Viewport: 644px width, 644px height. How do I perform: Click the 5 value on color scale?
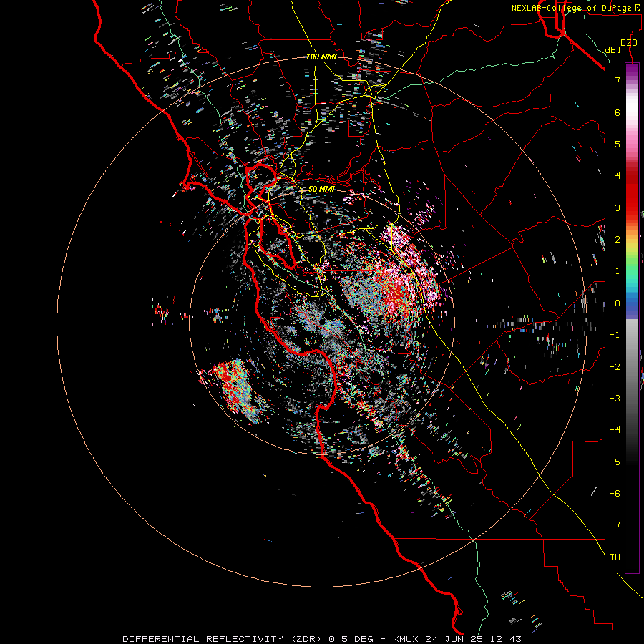point(618,144)
